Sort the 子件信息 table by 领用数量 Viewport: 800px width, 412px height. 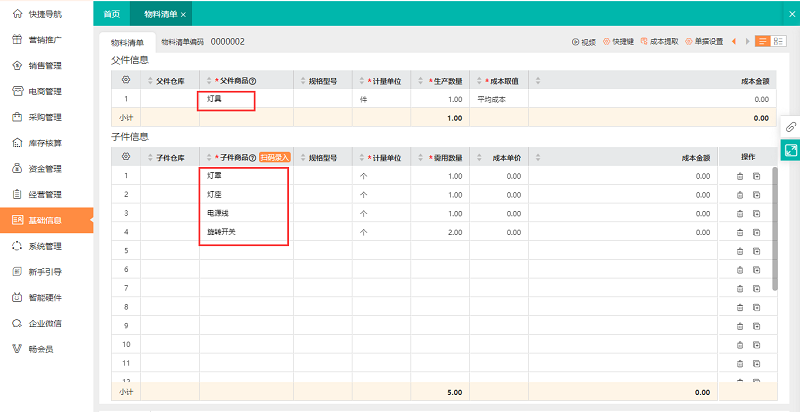point(446,158)
